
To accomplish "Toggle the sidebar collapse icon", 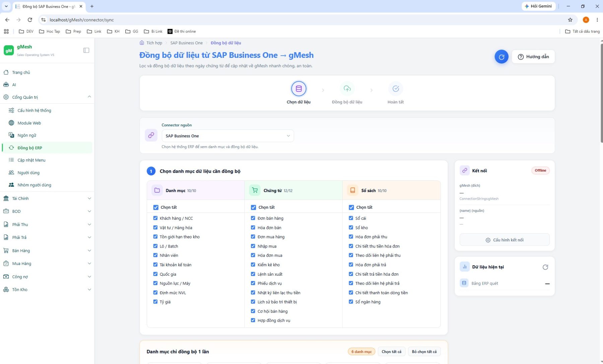I will pos(86,50).
